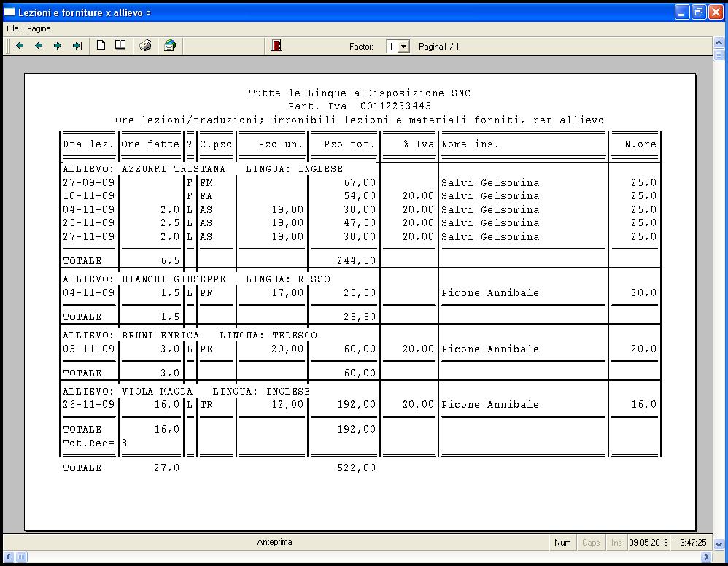728x566 pixels.
Task: Click 'LINGUA: RUSSO' label
Action: coord(287,279)
